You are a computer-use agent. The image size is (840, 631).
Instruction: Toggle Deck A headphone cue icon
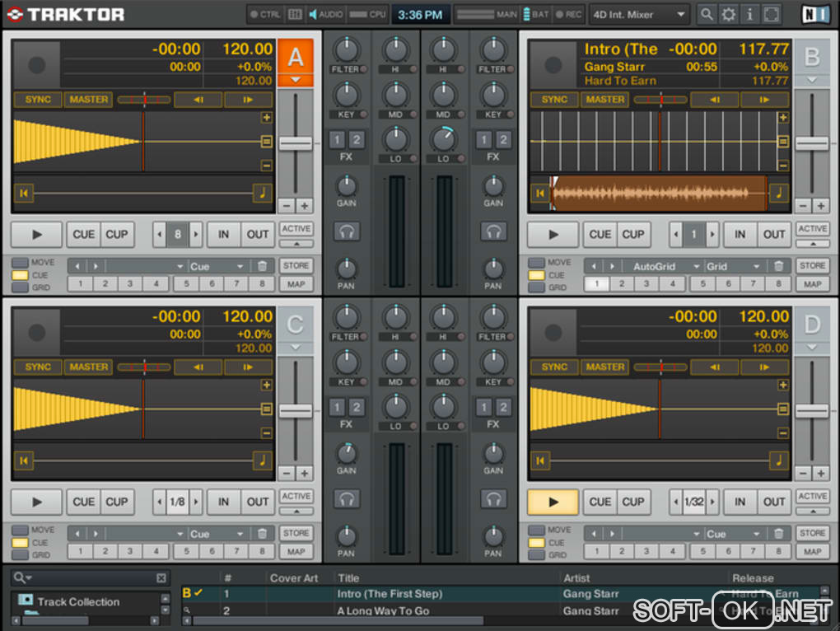tap(347, 231)
